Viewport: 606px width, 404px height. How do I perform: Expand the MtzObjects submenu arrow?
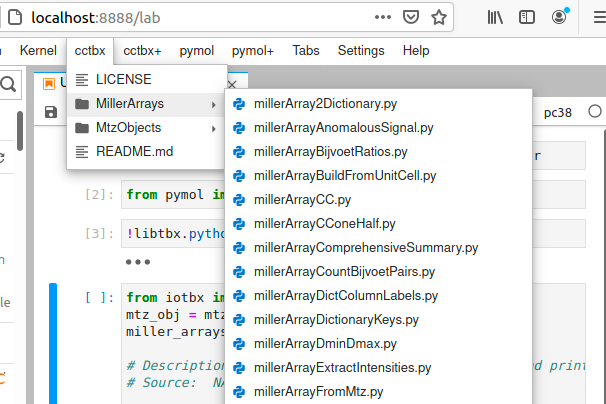click(x=214, y=128)
